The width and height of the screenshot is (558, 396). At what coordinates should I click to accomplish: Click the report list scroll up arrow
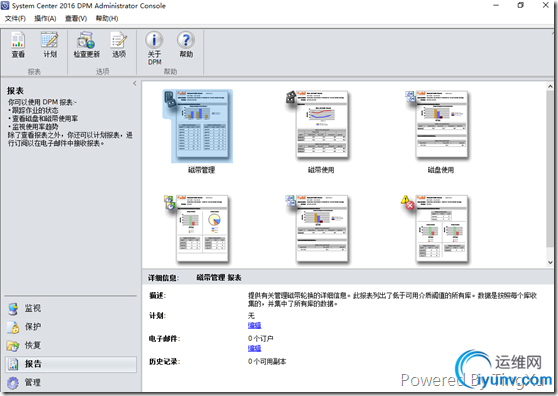(550, 86)
